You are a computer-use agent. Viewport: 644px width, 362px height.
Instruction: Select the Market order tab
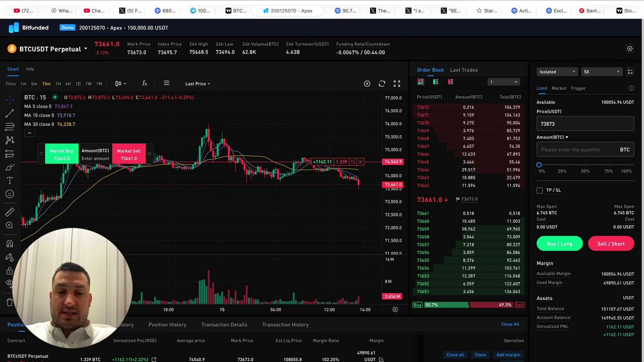559,88
